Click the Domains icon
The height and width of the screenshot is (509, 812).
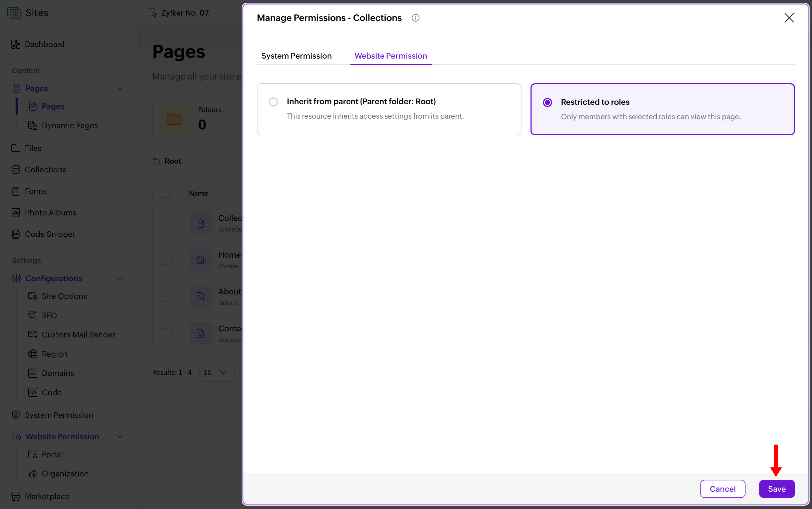click(x=33, y=373)
